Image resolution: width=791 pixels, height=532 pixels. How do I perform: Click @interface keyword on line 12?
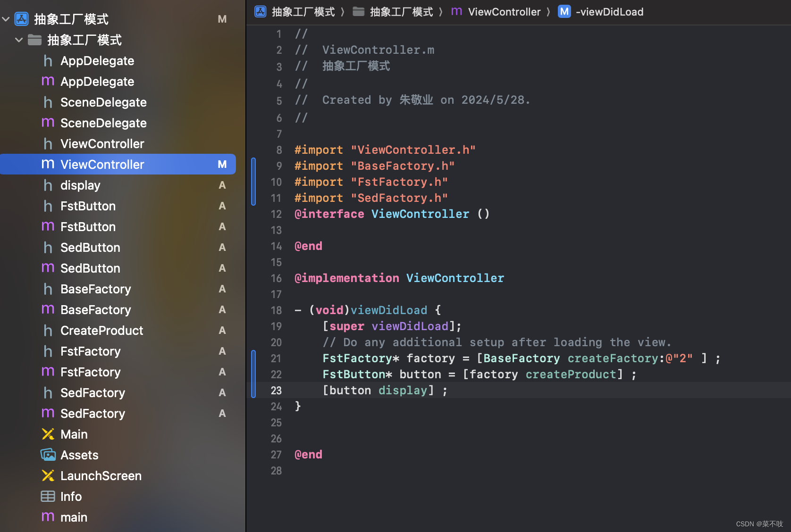tap(329, 214)
